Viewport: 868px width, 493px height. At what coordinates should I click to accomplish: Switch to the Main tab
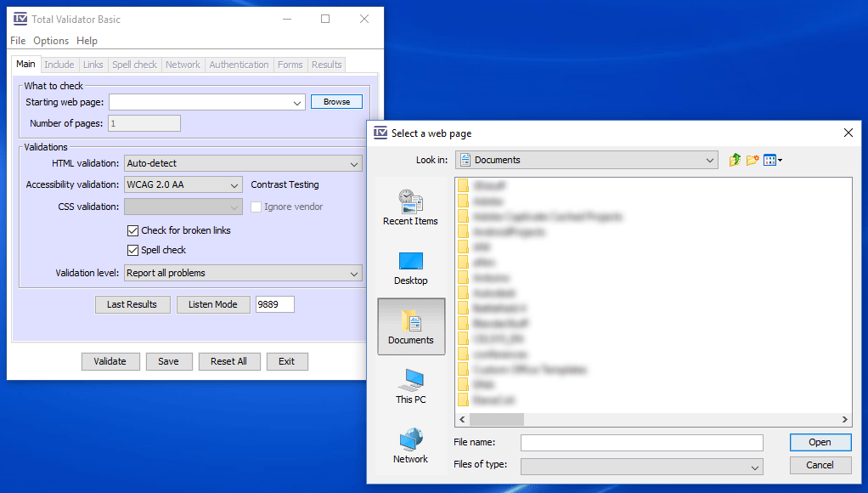pyautogui.click(x=25, y=64)
